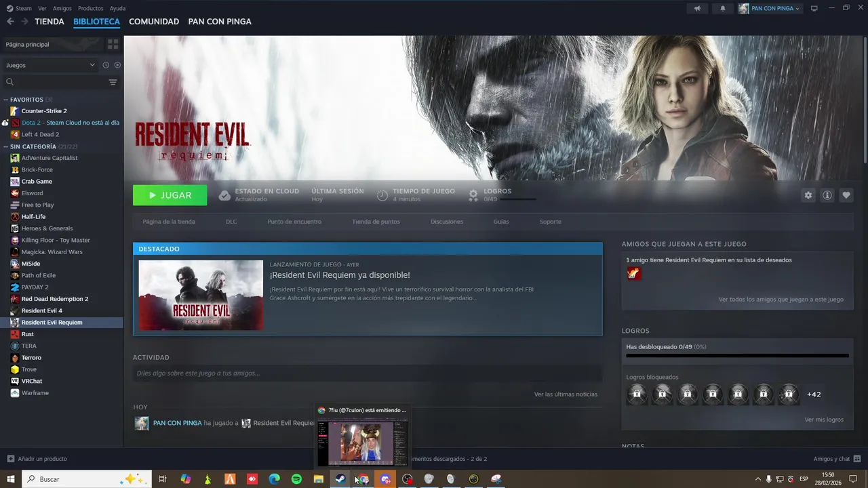Open the notifications bell icon

tap(722, 8)
